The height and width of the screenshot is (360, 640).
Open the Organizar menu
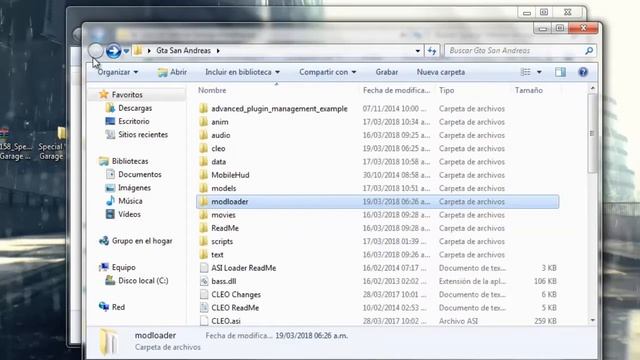(x=118, y=72)
